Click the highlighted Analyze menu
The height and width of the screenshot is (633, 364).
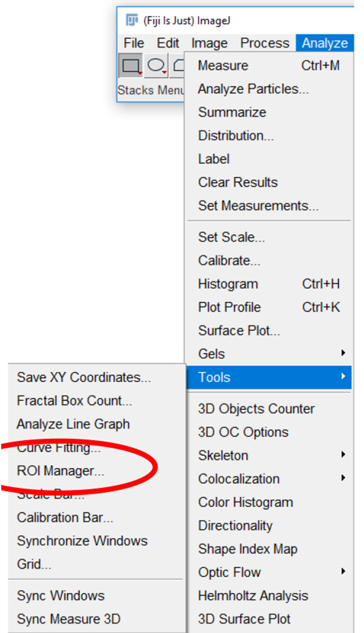(x=325, y=43)
